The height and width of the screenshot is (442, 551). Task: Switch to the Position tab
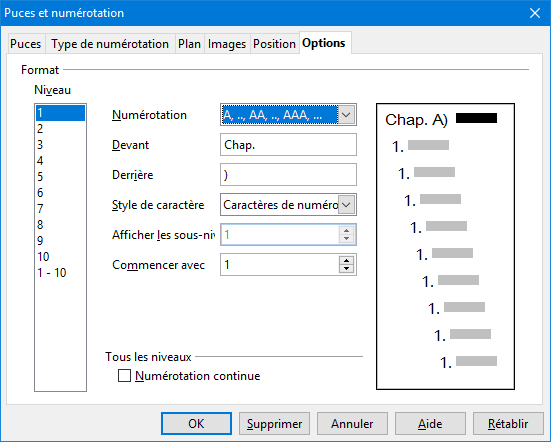click(274, 44)
